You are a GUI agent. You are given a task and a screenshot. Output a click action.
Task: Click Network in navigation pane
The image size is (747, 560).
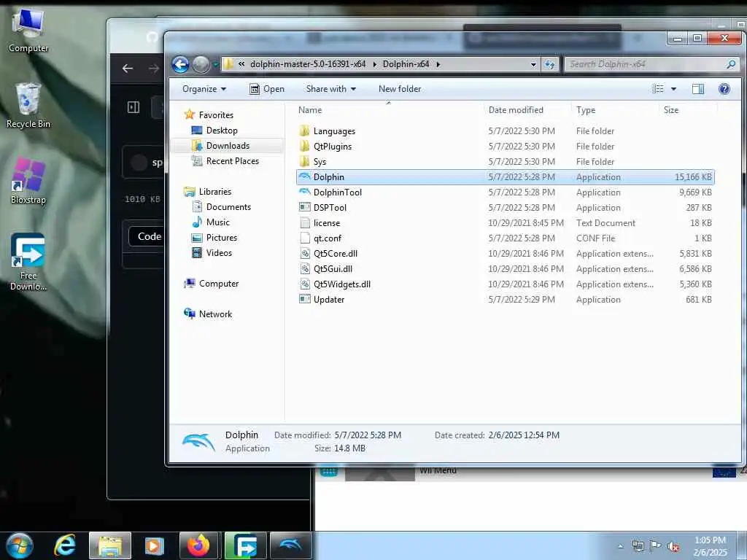[215, 314]
